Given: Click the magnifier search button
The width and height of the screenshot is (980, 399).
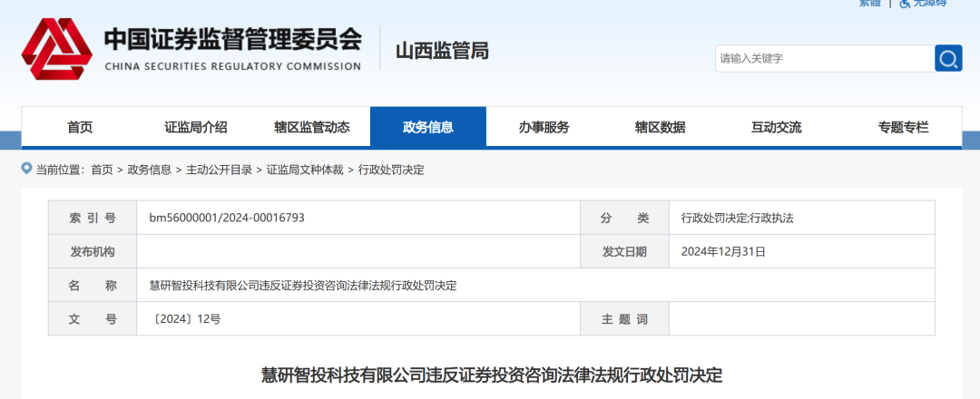Looking at the screenshot, I should point(948,59).
